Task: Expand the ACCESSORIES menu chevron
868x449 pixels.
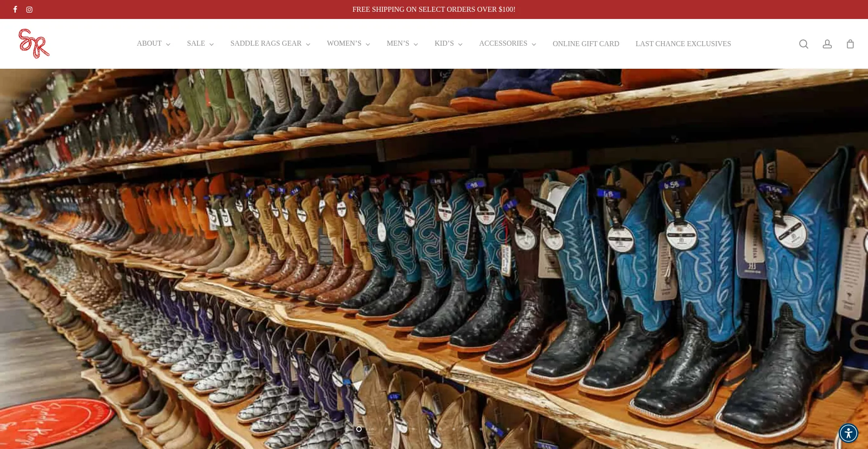Action: coord(534,44)
